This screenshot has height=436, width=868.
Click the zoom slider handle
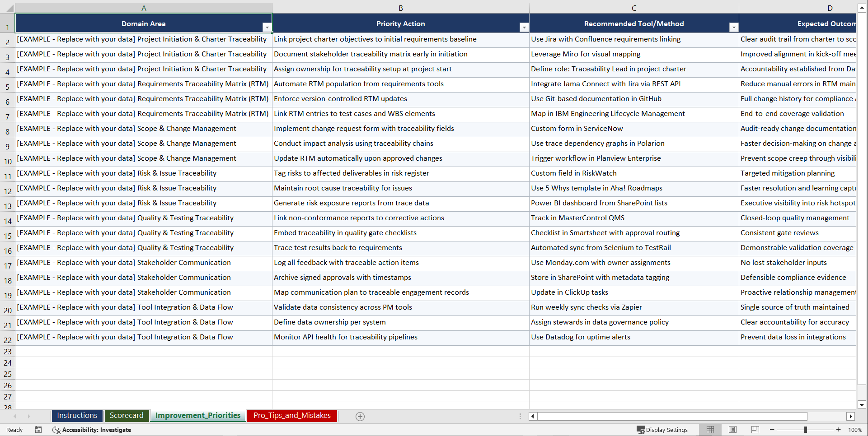pyautogui.click(x=806, y=430)
